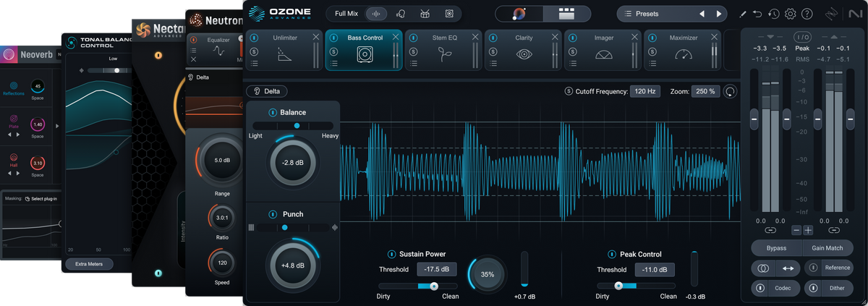Open the Maximizer module preset list
Viewport: 868px width, 306px height.
click(x=653, y=64)
